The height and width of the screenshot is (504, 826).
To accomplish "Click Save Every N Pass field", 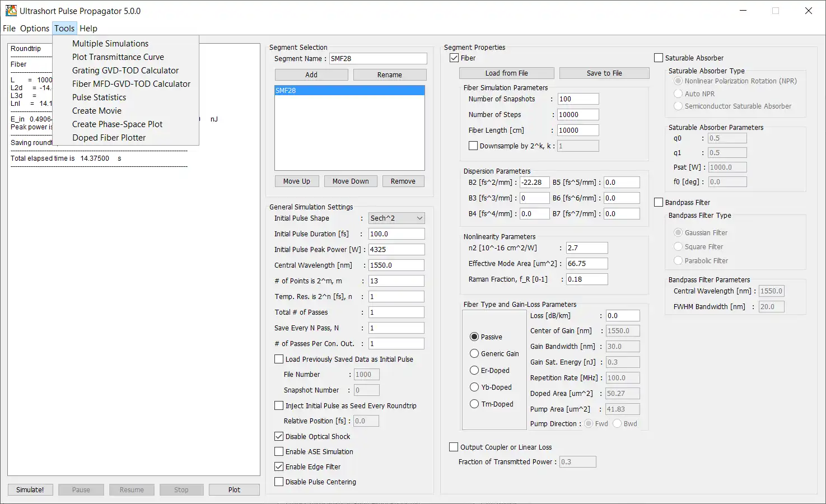I will [x=396, y=328].
